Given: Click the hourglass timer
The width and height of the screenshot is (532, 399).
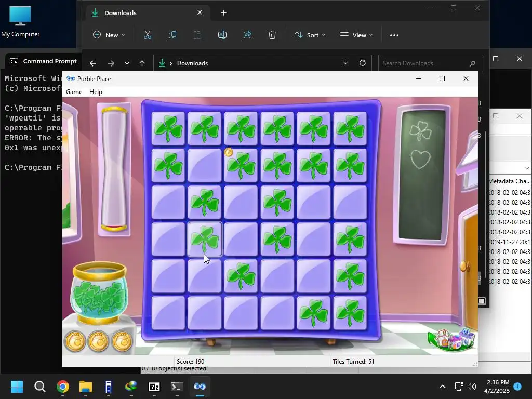Looking at the screenshot, I should coord(114,169).
